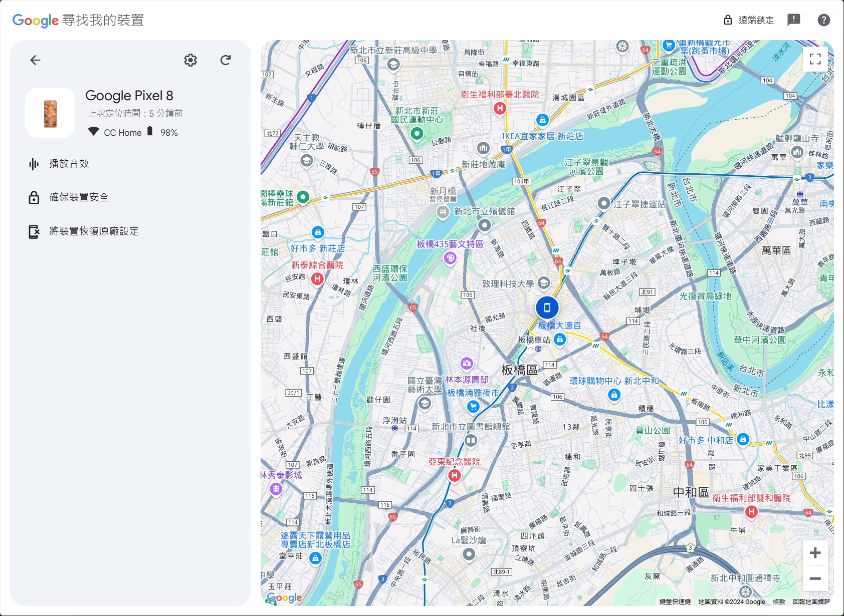
Task: Click the 國立臺灣藝術大學 school marker
Action: coord(425,403)
